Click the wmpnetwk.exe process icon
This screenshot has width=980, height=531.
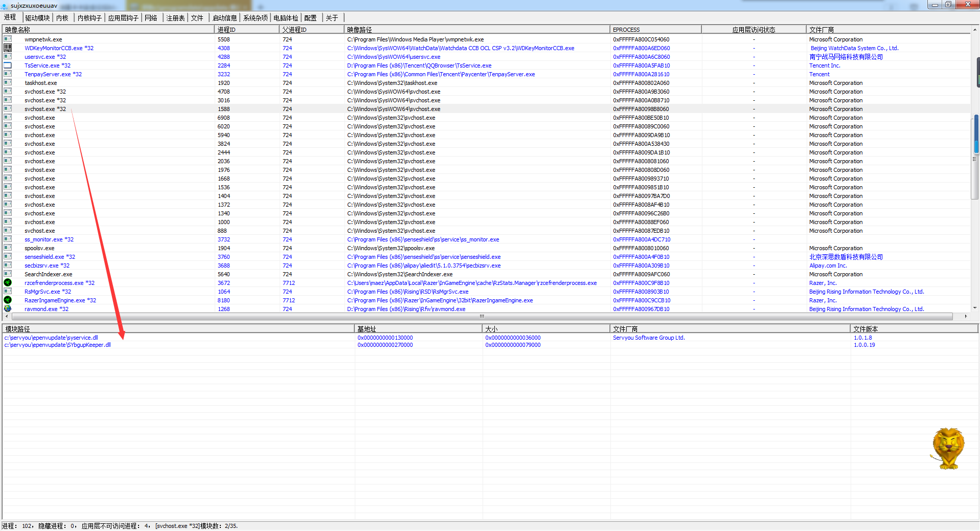tap(8, 39)
